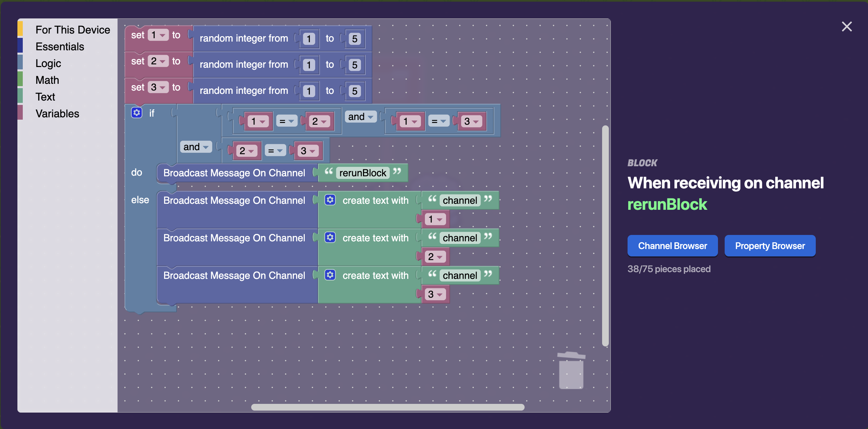Open the Variables category

point(57,114)
